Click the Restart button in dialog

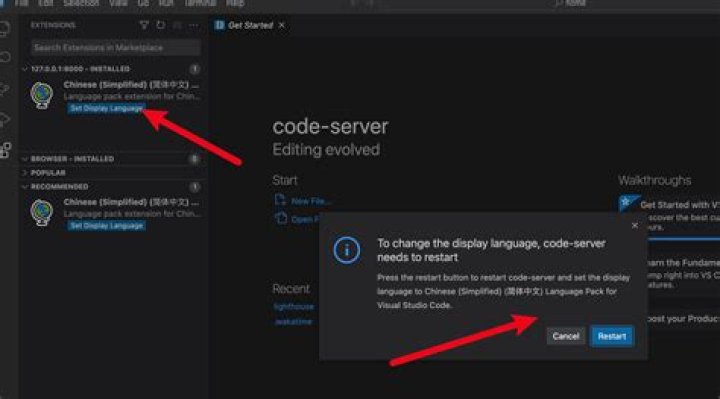(x=612, y=336)
